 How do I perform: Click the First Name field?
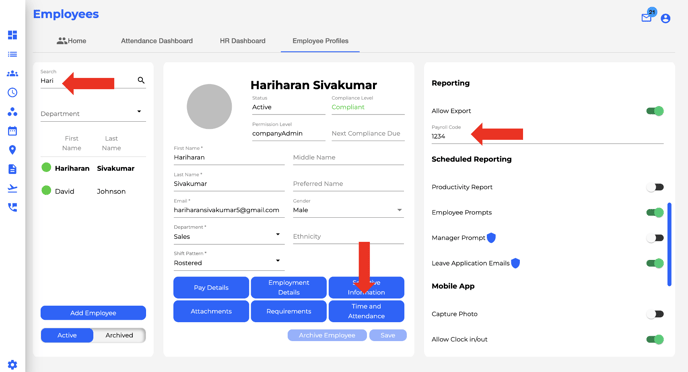point(229,157)
